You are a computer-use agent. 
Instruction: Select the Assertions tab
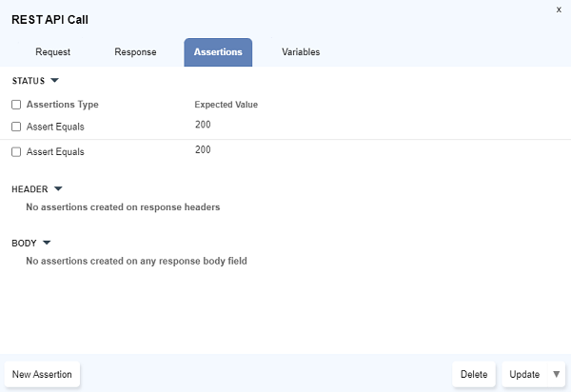point(218,52)
